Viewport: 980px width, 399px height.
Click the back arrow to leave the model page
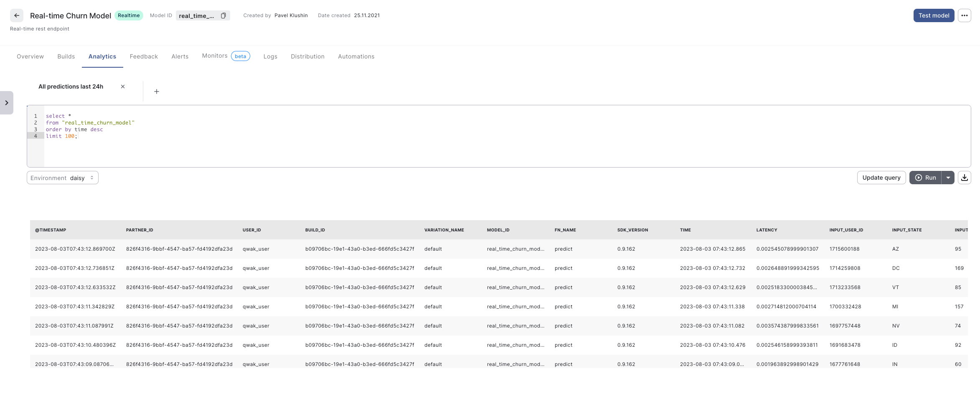click(16, 15)
